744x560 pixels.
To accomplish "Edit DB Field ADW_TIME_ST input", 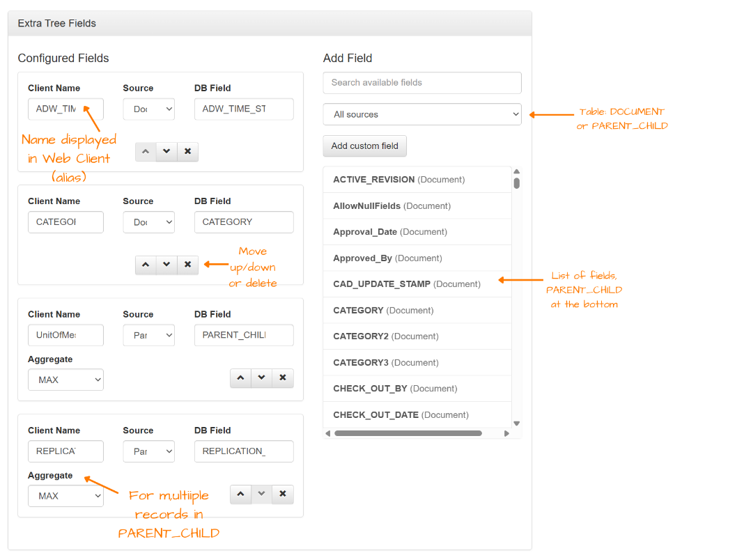I will point(244,109).
